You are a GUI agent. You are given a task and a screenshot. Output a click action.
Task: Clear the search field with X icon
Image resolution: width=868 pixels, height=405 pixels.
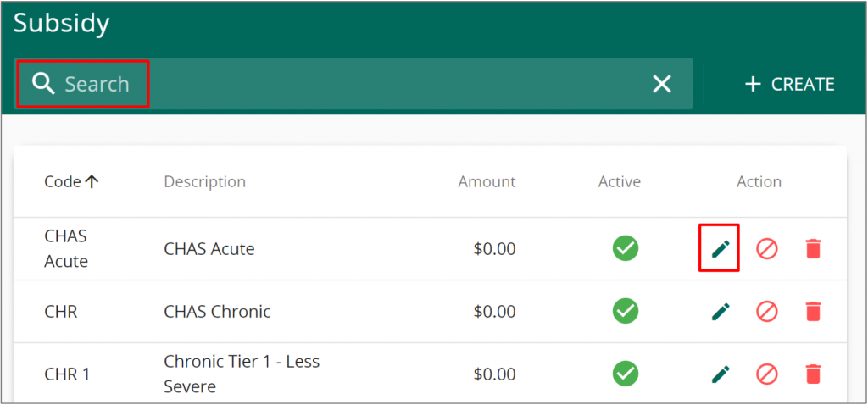[x=661, y=84]
